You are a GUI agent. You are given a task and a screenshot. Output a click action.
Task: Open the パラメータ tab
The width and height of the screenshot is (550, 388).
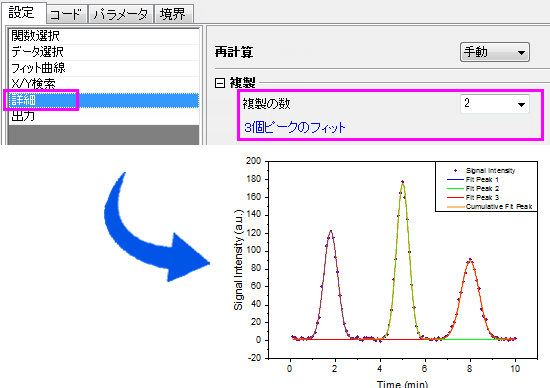[121, 14]
